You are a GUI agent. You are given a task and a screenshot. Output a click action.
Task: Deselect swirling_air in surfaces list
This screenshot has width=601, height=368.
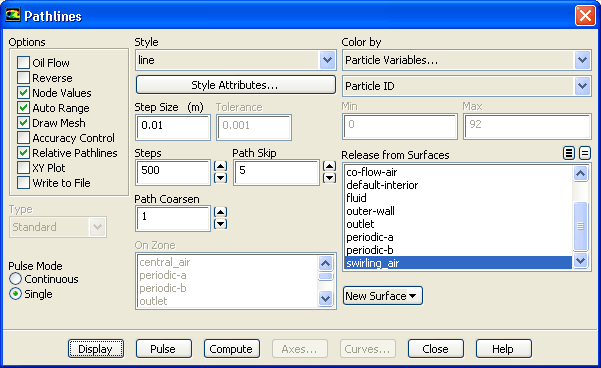coord(458,263)
